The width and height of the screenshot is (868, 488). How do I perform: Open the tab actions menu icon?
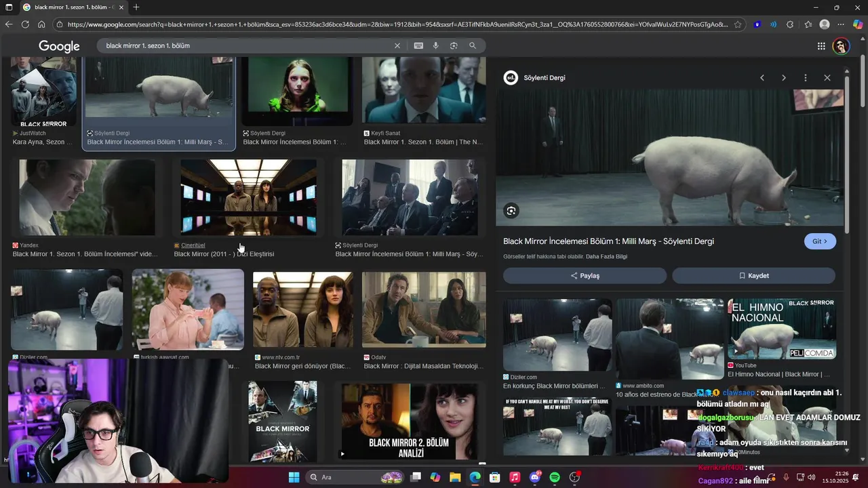pyautogui.click(x=9, y=7)
